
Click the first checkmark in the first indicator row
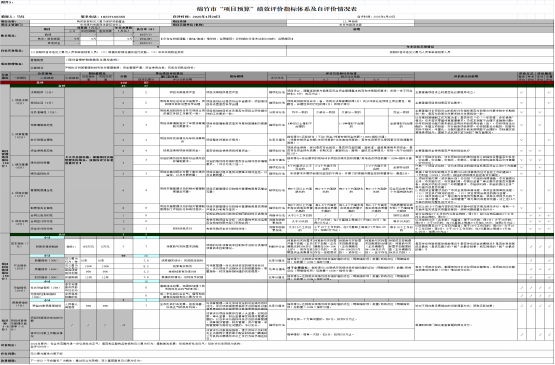(522, 93)
